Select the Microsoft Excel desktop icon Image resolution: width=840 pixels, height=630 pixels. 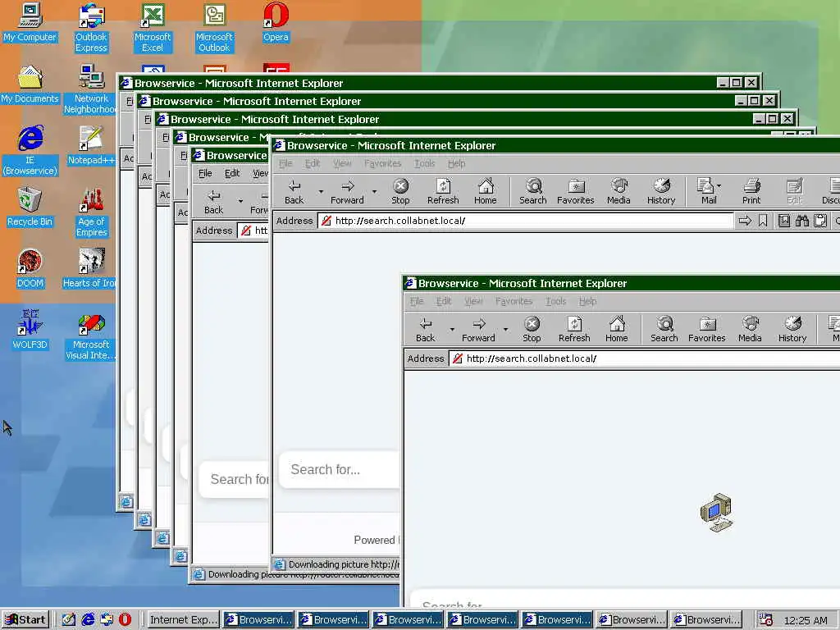[x=153, y=27]
